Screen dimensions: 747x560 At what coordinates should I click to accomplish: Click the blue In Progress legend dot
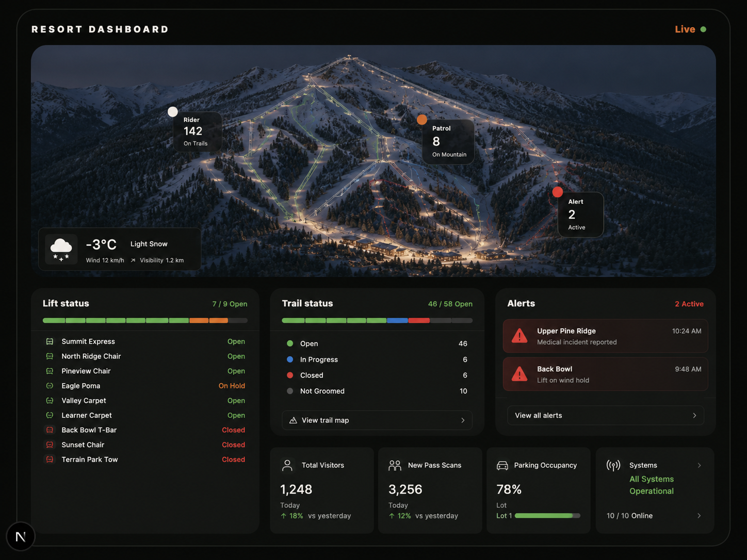point(290,359)
